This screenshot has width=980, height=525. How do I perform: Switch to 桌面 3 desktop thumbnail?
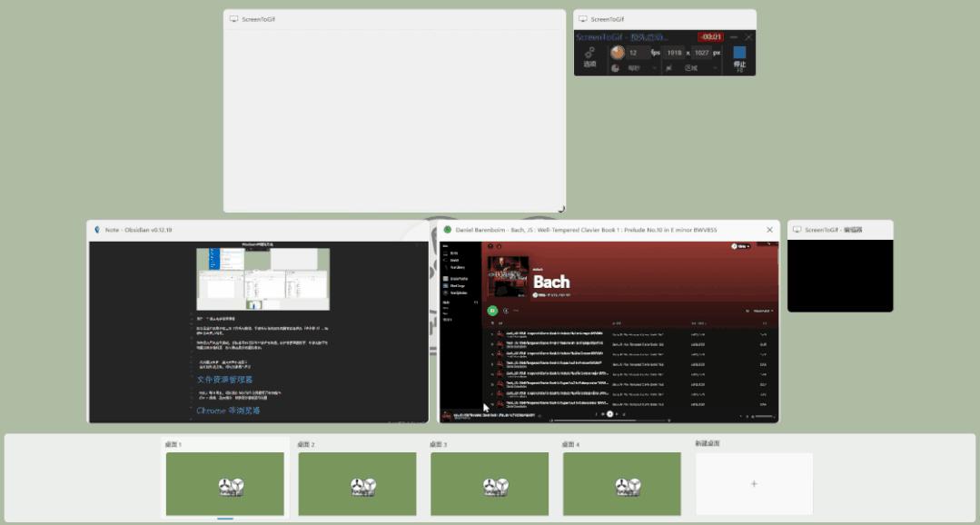point(490,484)
